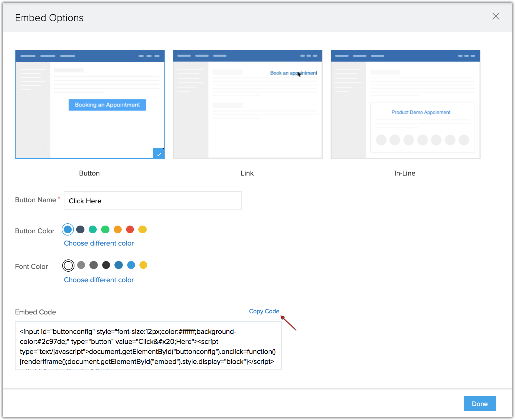The image size is (515, 420).
Task: Pick the green button color swatch
Action: pyautogui.click(x=105, y=229)
